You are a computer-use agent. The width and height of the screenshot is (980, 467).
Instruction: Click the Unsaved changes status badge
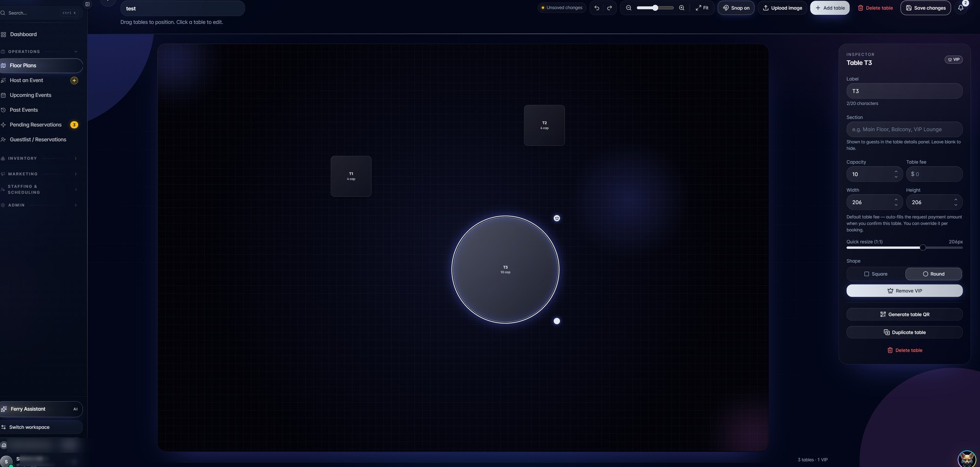(562, 8)
